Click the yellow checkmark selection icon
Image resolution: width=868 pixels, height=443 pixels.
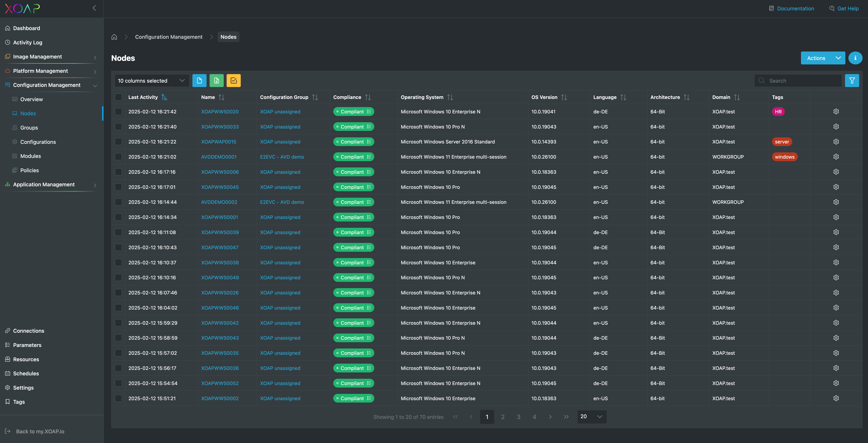[x=234, y=80]
